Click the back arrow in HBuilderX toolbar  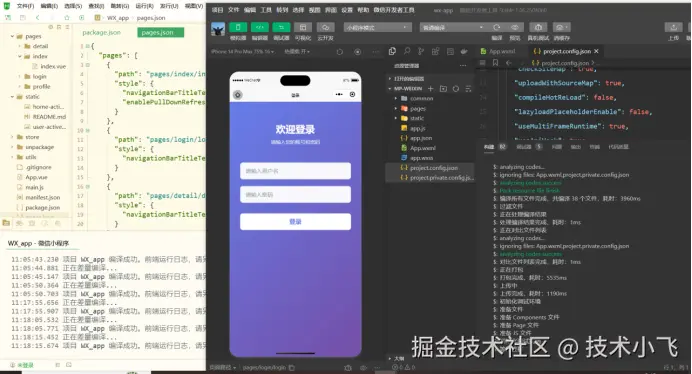(x=38, y=18)
